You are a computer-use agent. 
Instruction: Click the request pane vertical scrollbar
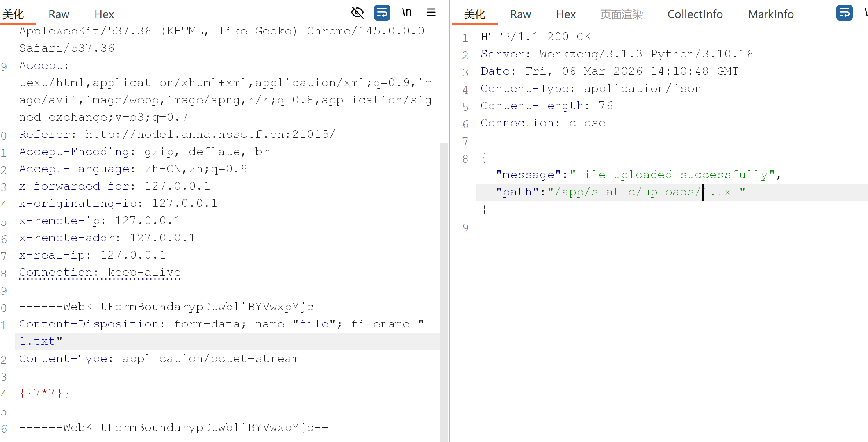443,287
